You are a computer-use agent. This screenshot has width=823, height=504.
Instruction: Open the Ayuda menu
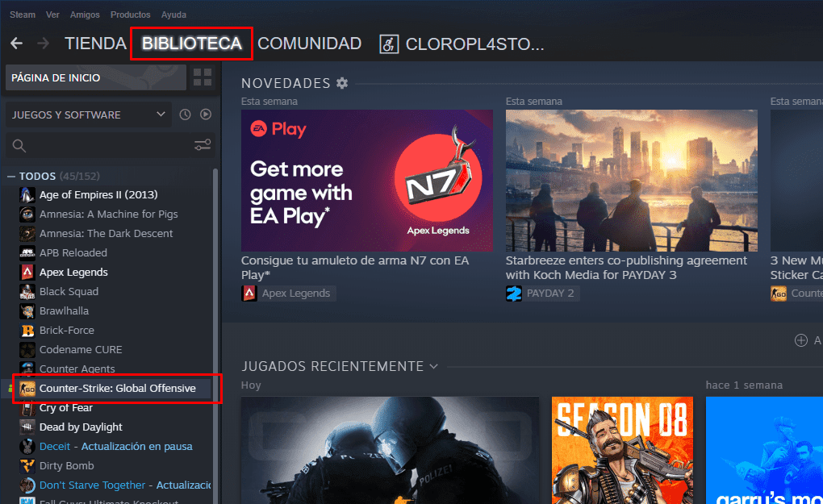173,15
